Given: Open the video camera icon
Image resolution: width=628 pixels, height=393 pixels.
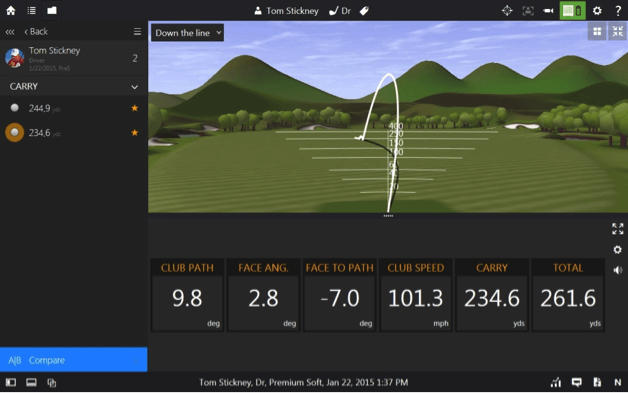Looking at the screenshot, I should pos(548,10).
